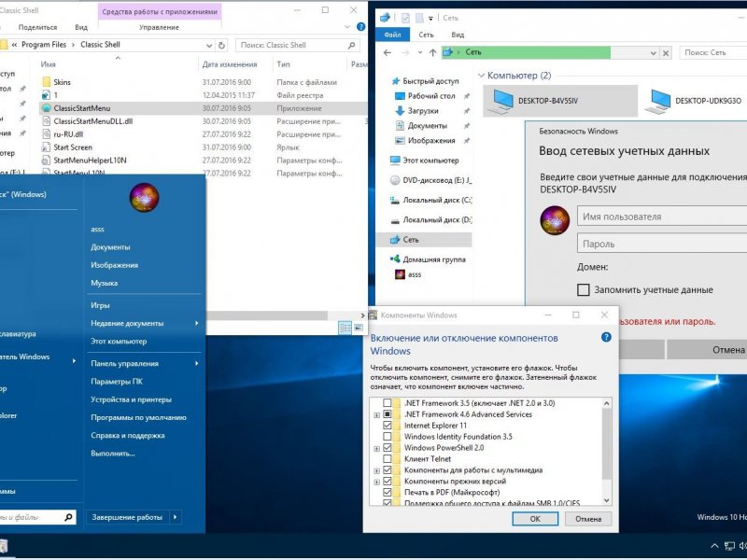Click the vertical scrollbar in components list
Viewport: 747px width, 560px height.
click(606, 444)
